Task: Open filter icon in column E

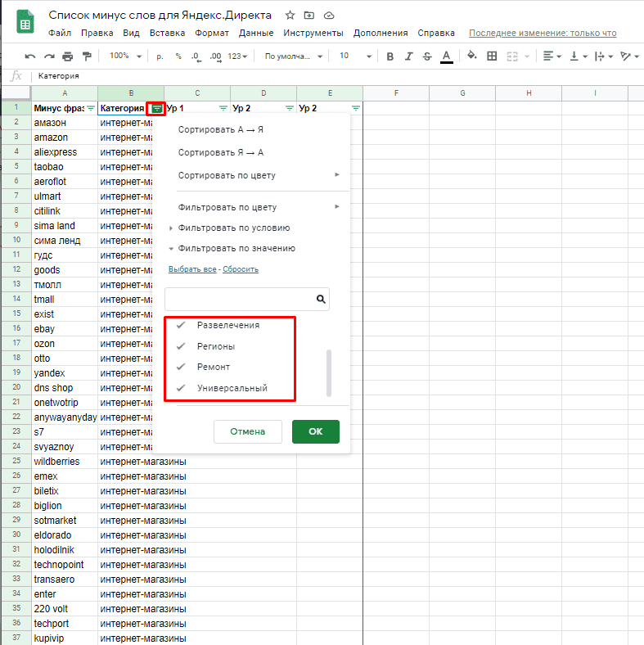Action: [356, 108]
